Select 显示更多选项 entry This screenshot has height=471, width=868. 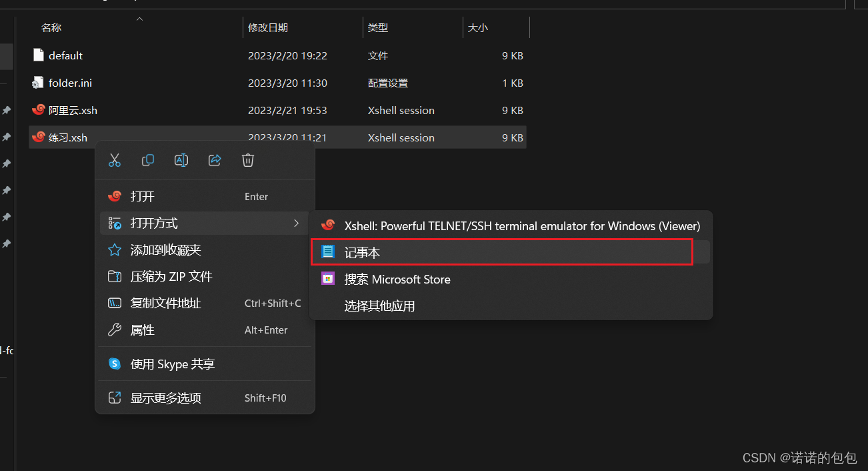(205, 398)
